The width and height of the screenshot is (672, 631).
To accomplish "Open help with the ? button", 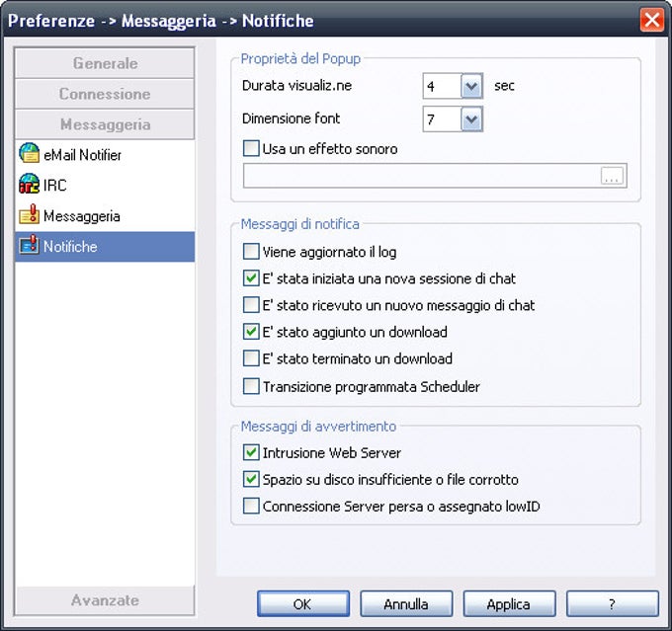I will pyautogui.click(x=612, y=604).
